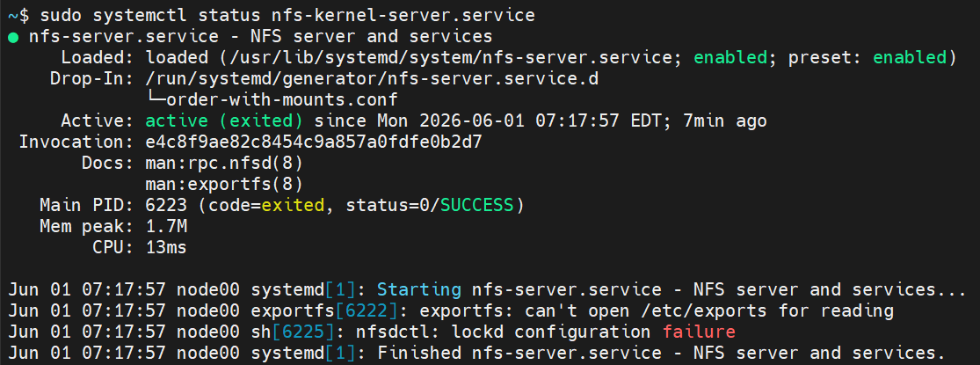Click the order-with-mounts.conf file name
Image resolution: width=980 pixels, height=365 pixels.
282,99
